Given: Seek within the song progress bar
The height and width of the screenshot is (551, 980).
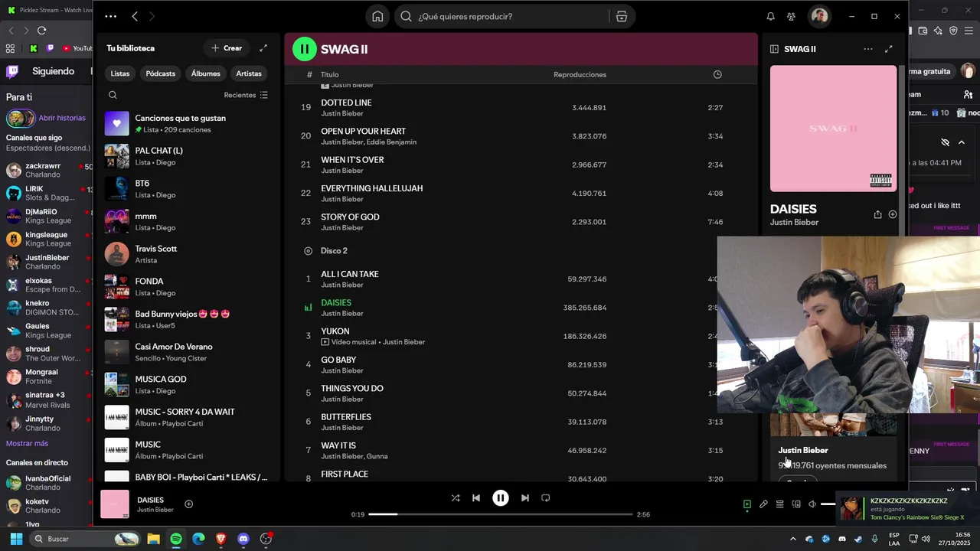Looking at the screenshot, I should [x=501, y=514].
